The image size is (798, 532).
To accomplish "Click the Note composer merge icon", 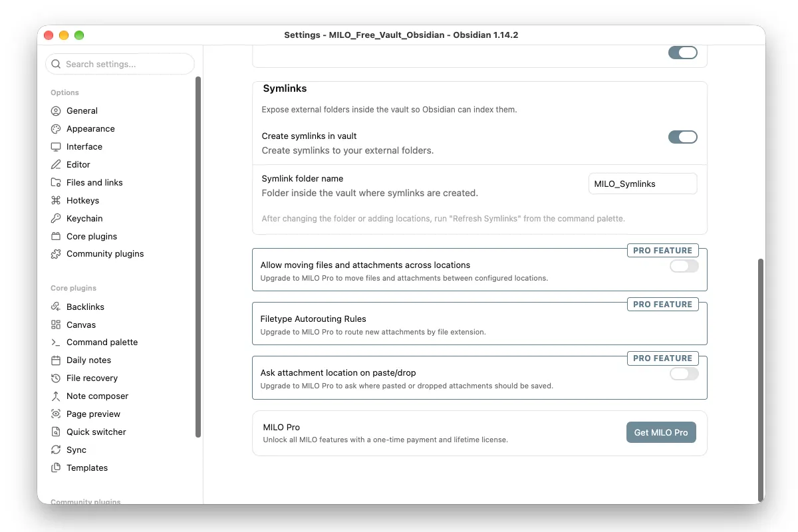I will 56,396.
